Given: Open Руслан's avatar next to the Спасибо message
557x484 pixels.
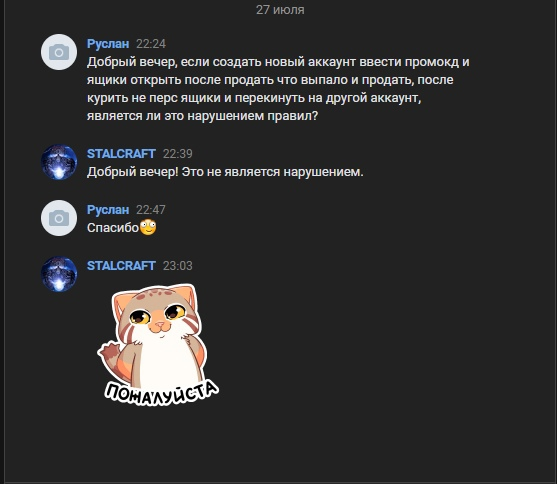Looking at the screenshot, I should pyautogui.click(x=59, y=218).
